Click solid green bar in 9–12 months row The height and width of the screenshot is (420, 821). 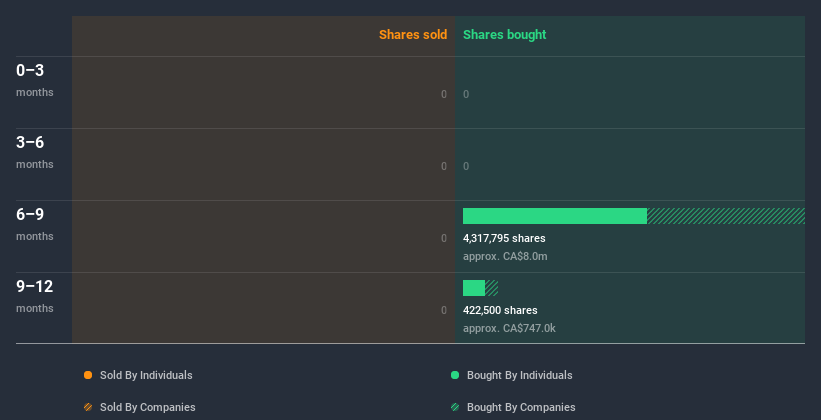pos(474,288)
